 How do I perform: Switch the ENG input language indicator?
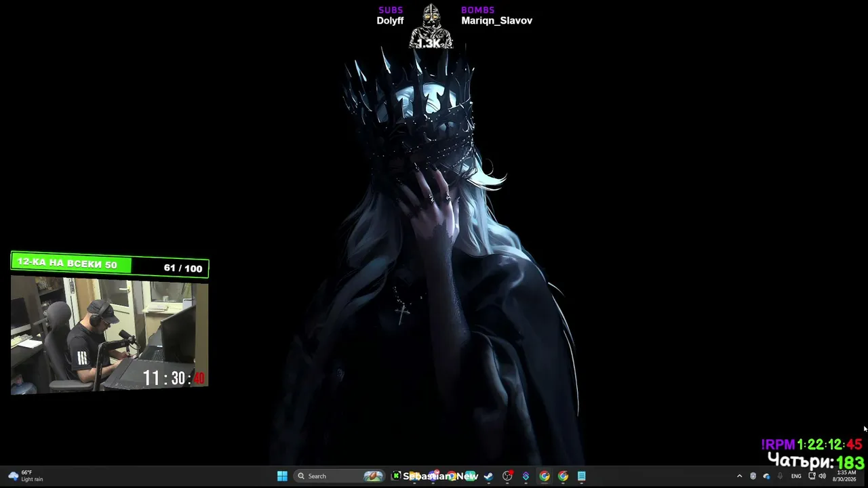click(x=796, y=476)
